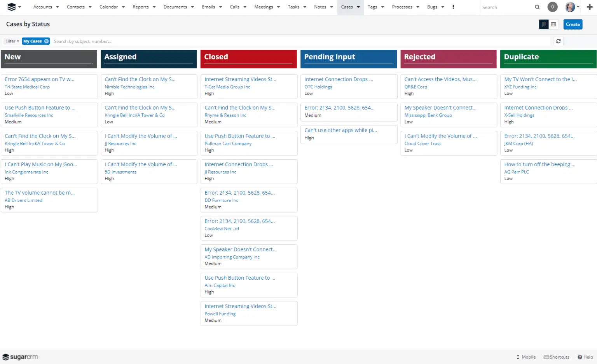Viewport: 597px width, 364px height.
Task: Open keyboard Shortcuts in footer
Action: tap(556, 357)
